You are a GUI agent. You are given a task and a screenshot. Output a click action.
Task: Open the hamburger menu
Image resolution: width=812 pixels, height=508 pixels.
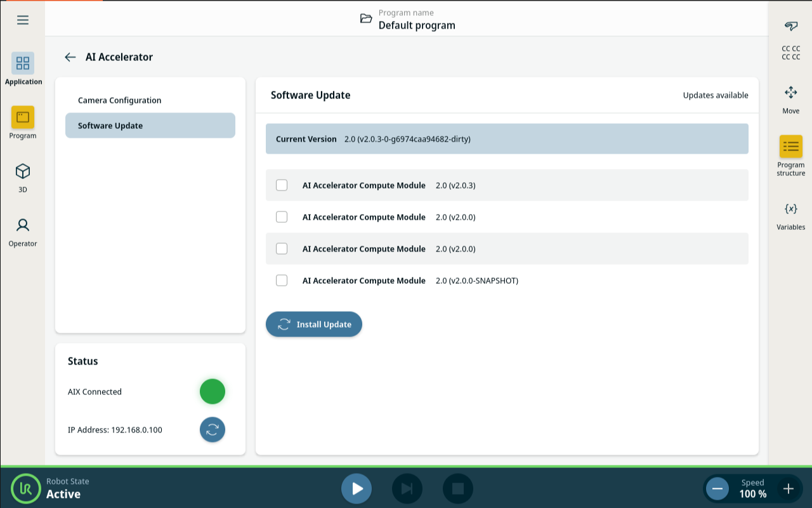(x=23, y=20)
